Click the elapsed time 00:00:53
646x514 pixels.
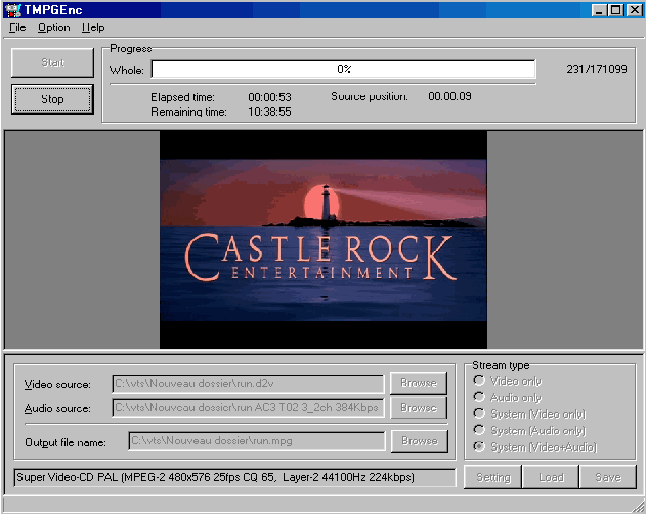(270, 97)
